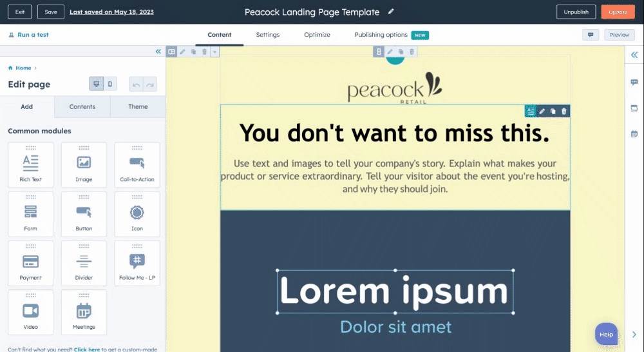Image resolution: width=644 pixels, height=352 pixels.
Task: Delete the heading rich text module
Action: tap(564, 111)
